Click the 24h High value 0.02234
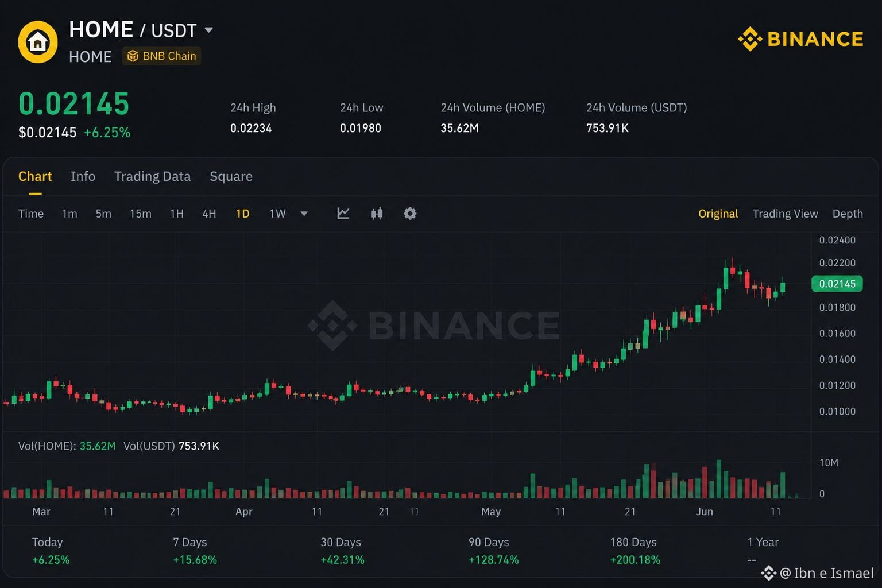The width and height of the screenshot is (882, 588). click(x=251, y=128)
